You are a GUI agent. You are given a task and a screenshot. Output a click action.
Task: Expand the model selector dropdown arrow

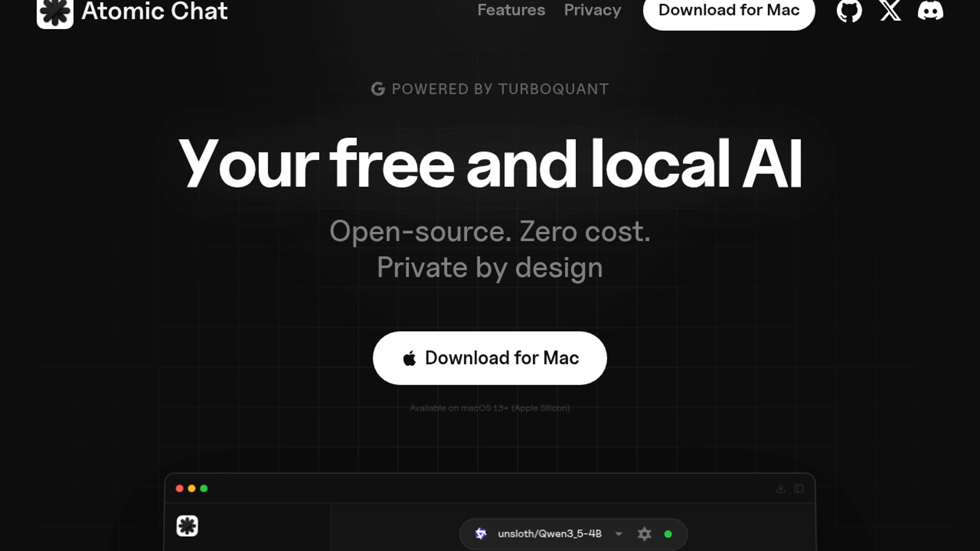coord(619,534)
